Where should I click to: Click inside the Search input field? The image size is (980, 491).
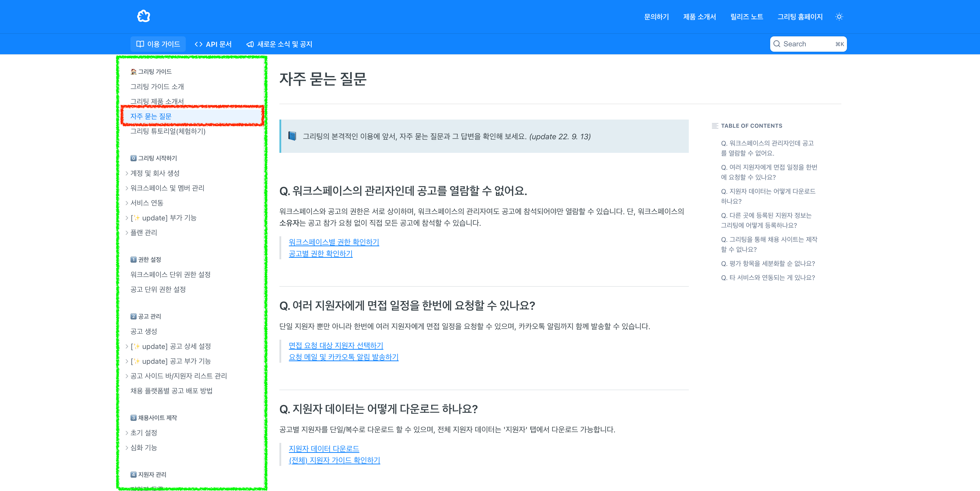pos(807,44)
